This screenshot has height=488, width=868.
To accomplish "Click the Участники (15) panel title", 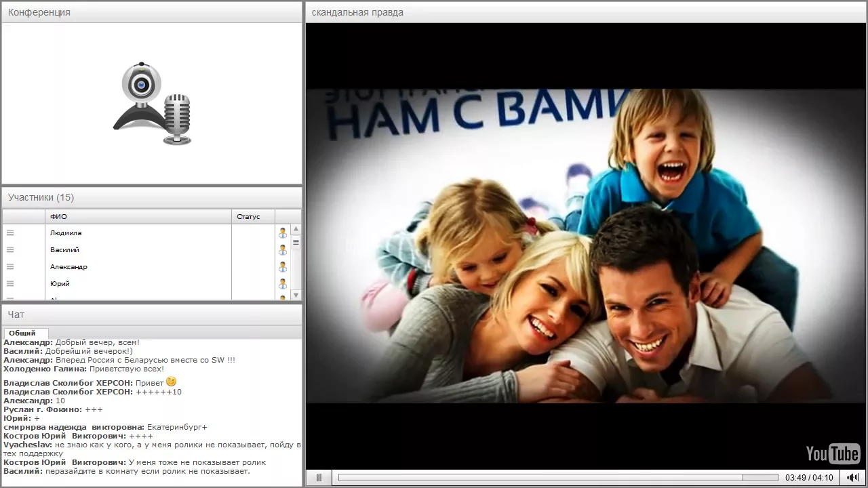I will coord(41,197).
